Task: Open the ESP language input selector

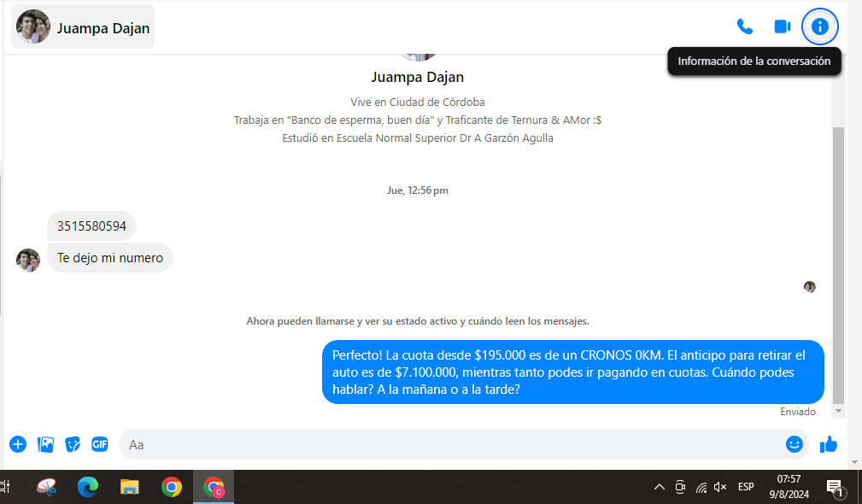Action: click(746, 487)
